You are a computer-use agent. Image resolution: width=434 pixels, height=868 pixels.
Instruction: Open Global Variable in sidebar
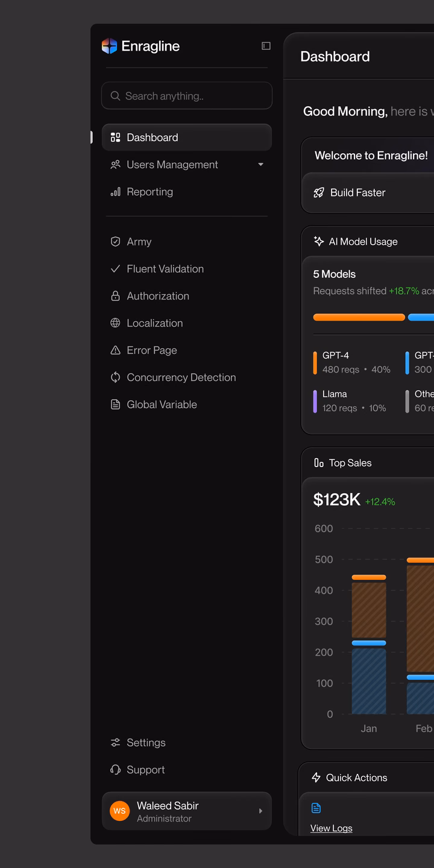tap(187, 404)
